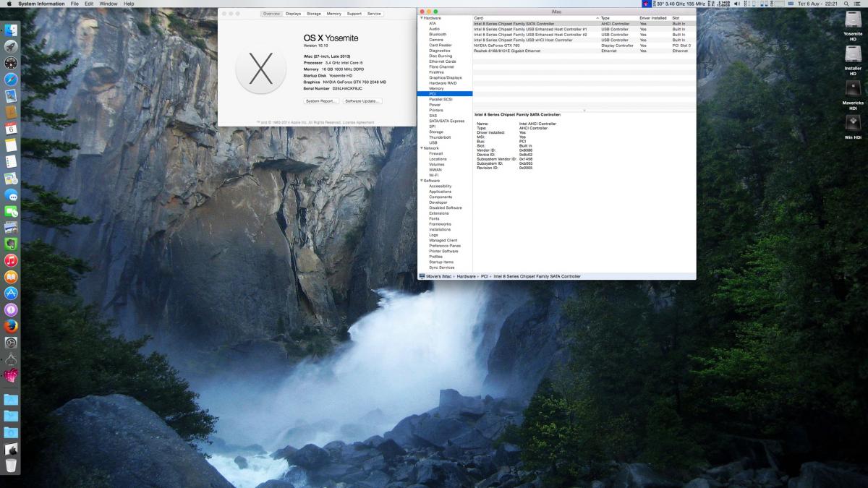Viewport: 868px width, 488px height.
Task: Open the Window menu
Action: [x=109, y=4]
